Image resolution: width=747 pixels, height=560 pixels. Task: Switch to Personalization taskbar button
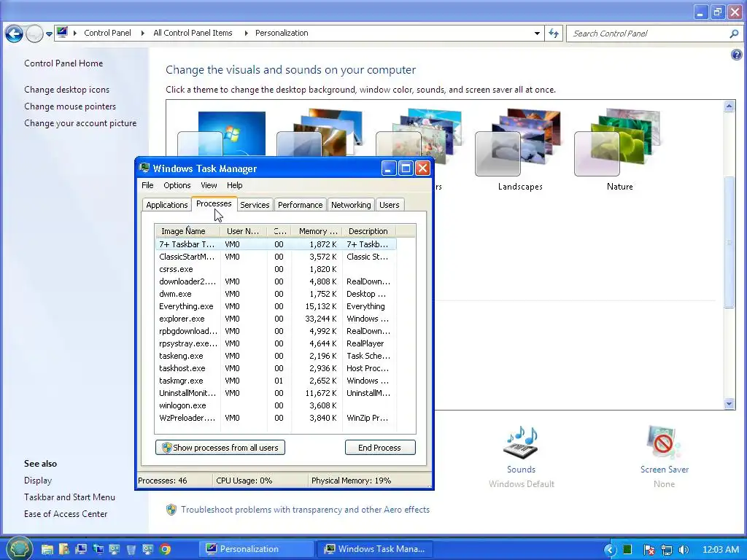[x=255, y=549]
